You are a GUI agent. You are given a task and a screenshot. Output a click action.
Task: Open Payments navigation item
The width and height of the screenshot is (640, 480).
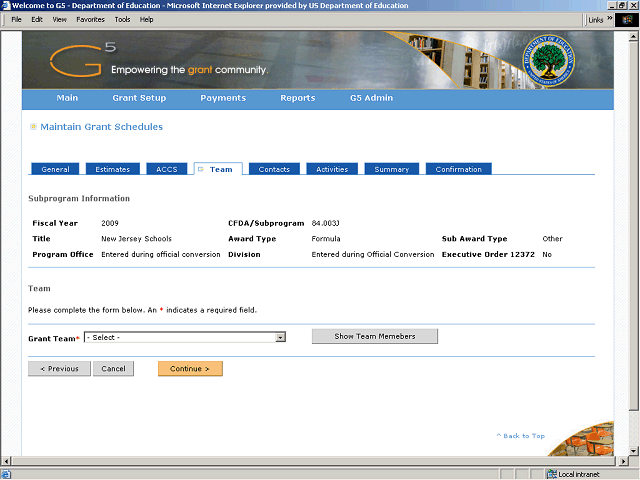pyautogui.click(x=223, y=98)
